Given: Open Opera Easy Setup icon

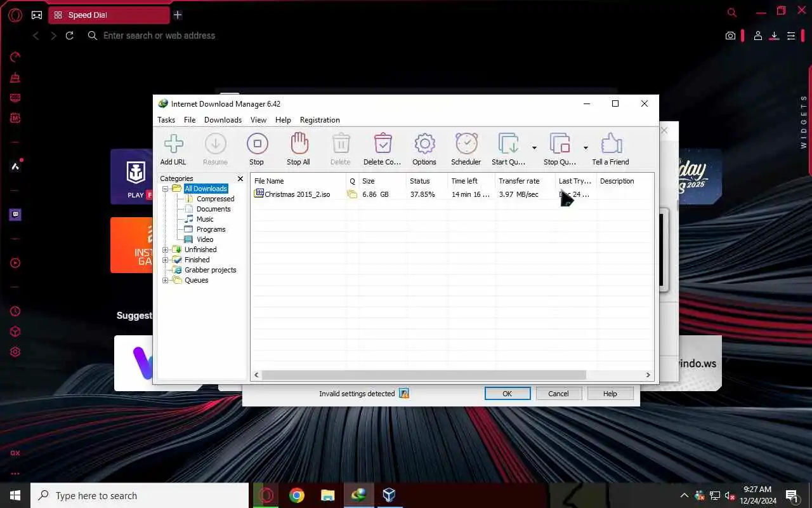Looking at the screenshot, I should 791,36.
